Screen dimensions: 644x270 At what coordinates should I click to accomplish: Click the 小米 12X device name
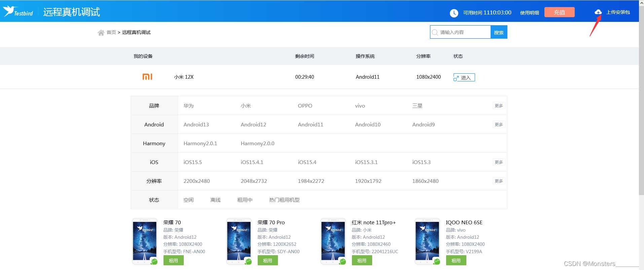[184, 77]
